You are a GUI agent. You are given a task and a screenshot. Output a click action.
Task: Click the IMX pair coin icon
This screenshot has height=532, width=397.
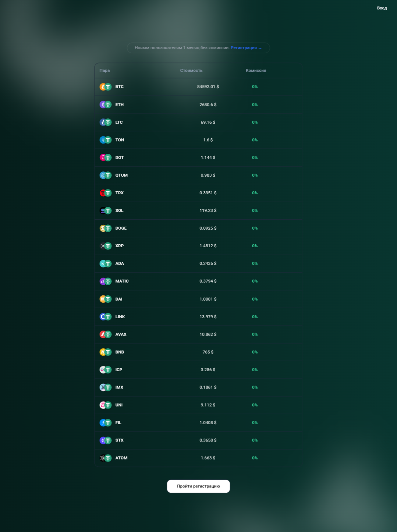pos(105,387)
